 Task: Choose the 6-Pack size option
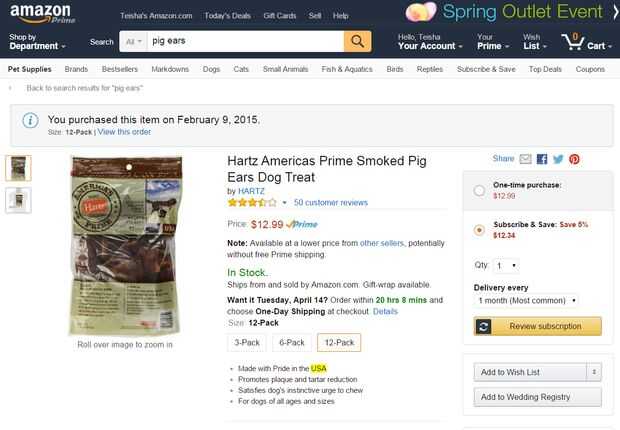[x=292, y=342]
